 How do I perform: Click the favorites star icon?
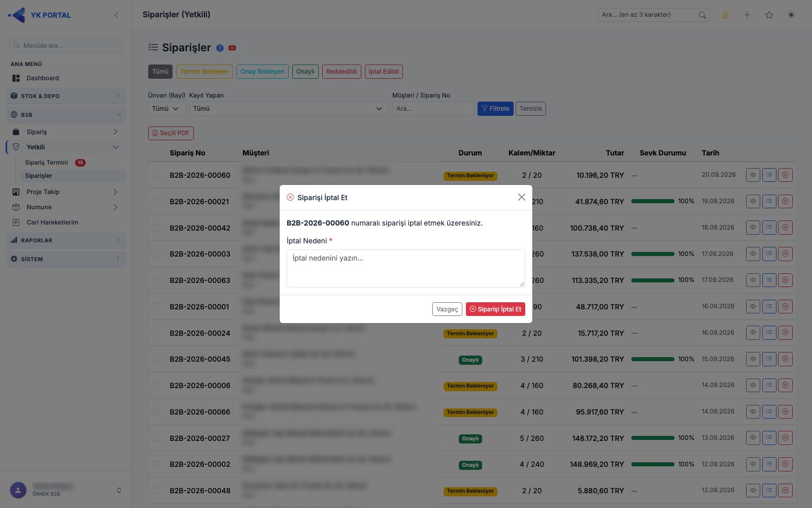(769, 15)
